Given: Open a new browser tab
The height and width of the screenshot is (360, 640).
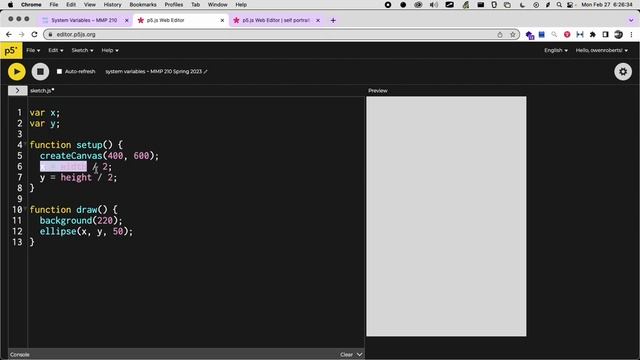Looking at the screenshot, I should point(333,20).
